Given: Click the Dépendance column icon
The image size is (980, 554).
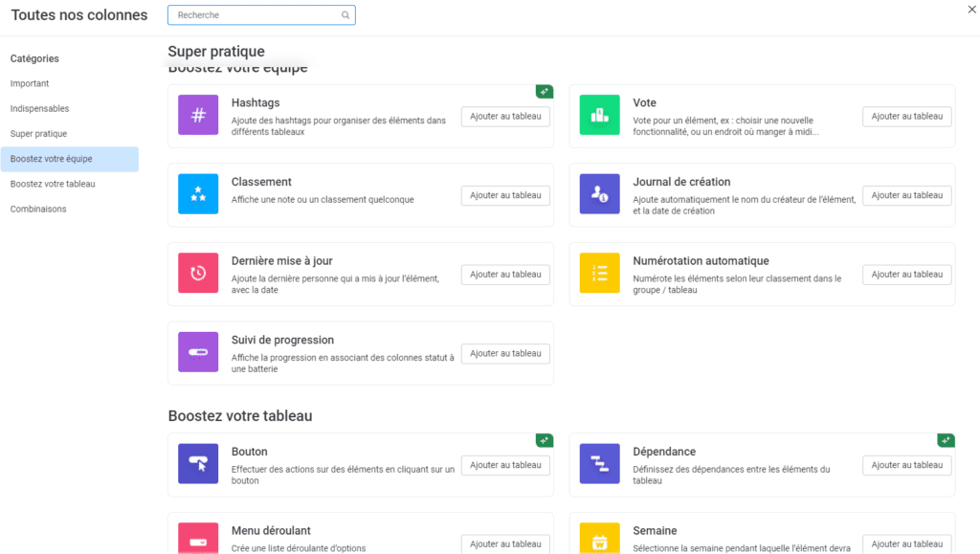Looking at the screenshot, I should [599, 464].
